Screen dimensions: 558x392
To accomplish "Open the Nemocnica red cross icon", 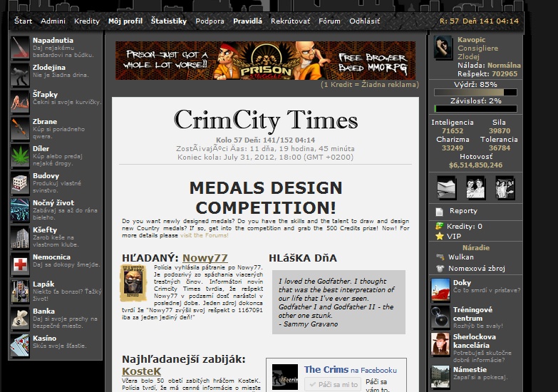I will click(20, 264).
